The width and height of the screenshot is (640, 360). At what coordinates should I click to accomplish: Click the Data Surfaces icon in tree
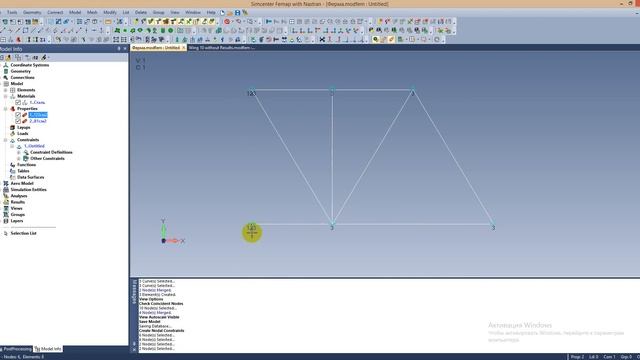pos(12,177)
